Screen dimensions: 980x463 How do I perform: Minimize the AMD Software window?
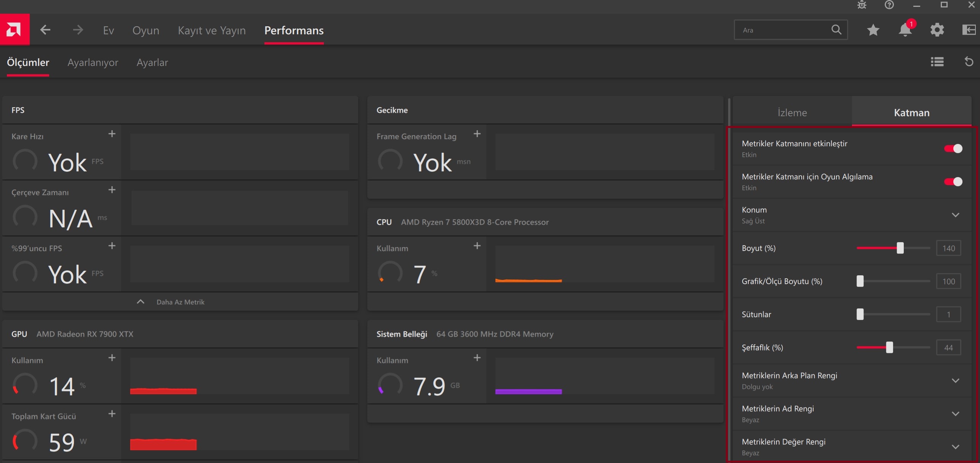point(917,5)
